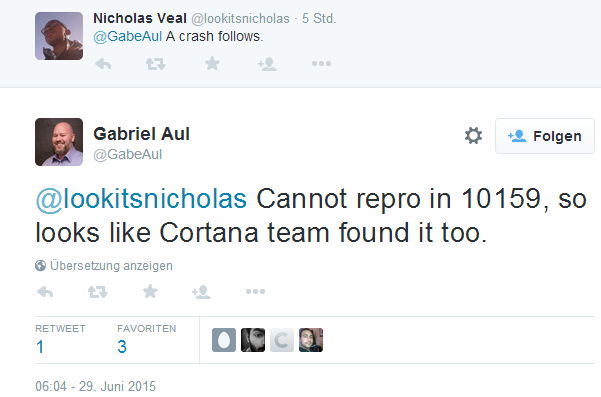Reply to Nicholas Veal's tweet
The height and width of the screenshot is (397, 601).
[103, 64]
